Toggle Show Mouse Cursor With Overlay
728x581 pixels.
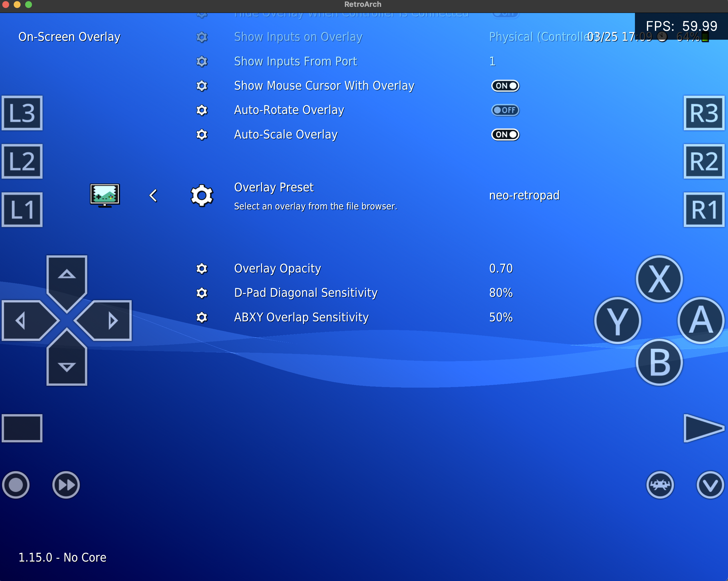505,86
